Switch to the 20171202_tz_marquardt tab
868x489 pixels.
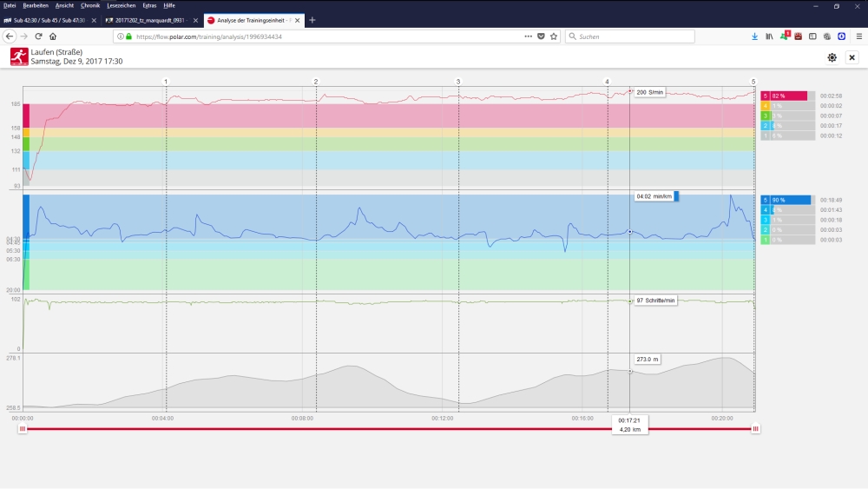(148, 20)
